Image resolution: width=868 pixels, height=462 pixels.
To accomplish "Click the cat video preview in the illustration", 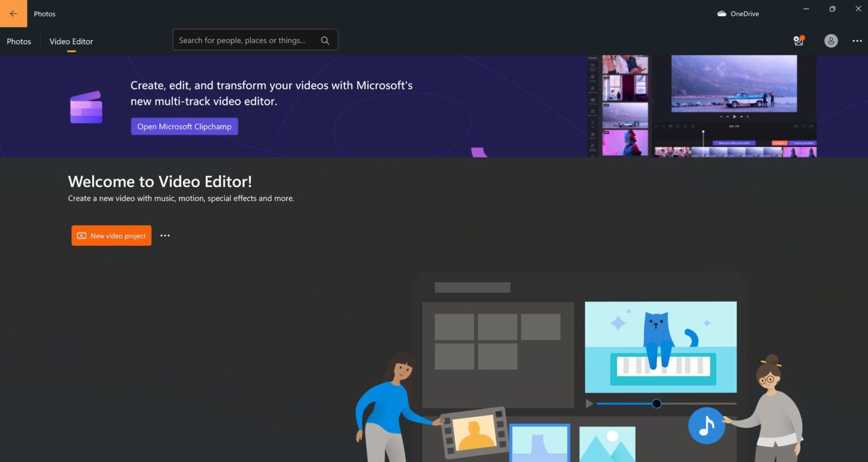I will click(x=660, y=347).
